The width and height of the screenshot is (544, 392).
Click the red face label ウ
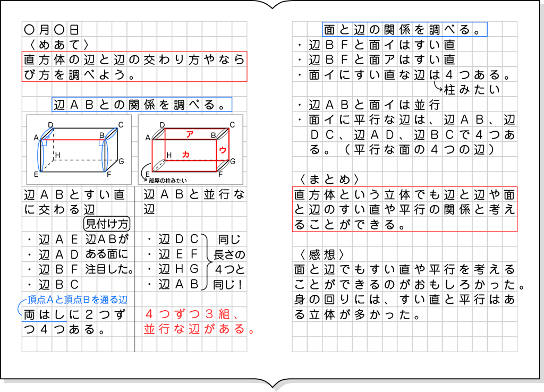222,150
